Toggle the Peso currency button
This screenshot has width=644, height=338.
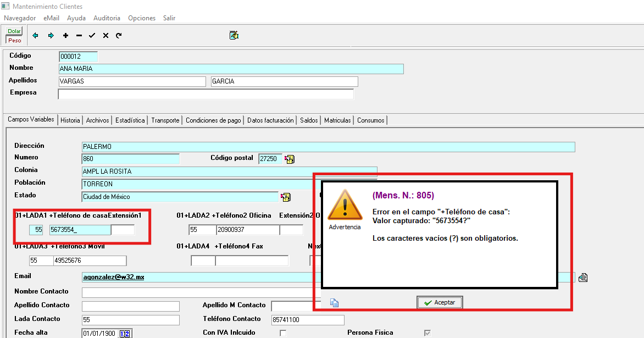(14, 40)
